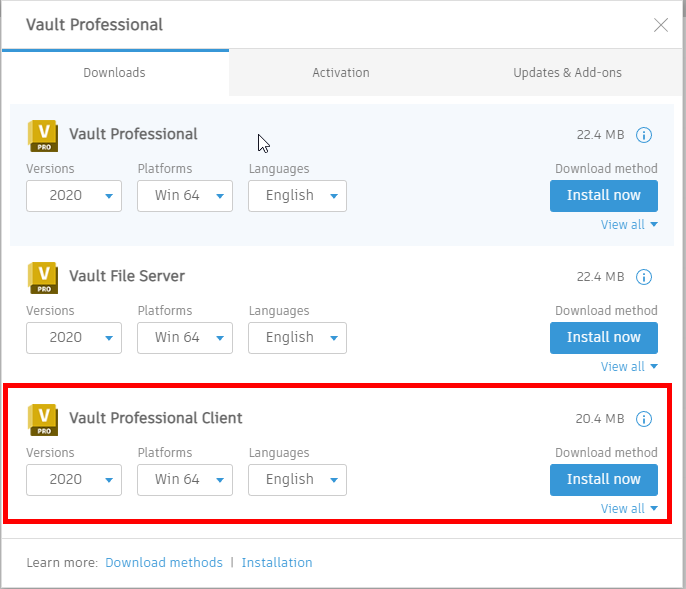Viewport: 686px width, 589px height.
Task: Open info icon for Vault Professional
Action: (644, 135)
